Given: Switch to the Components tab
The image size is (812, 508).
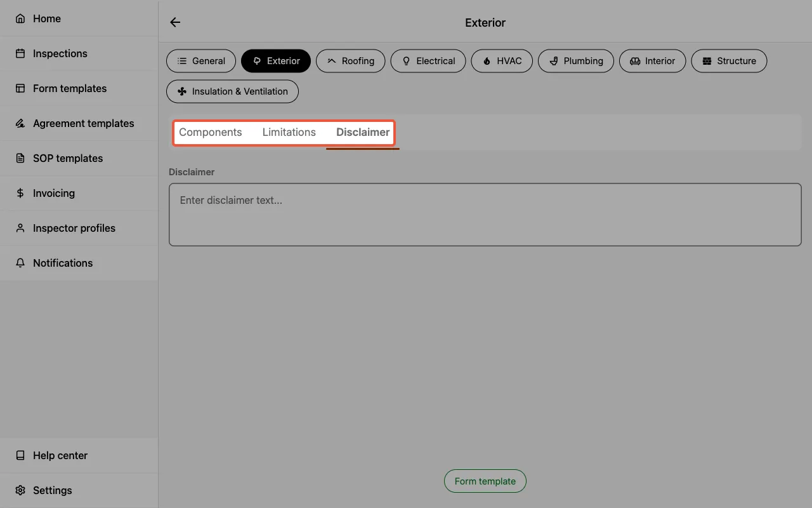Looking at the screenshot, I should tap(211, 132).
